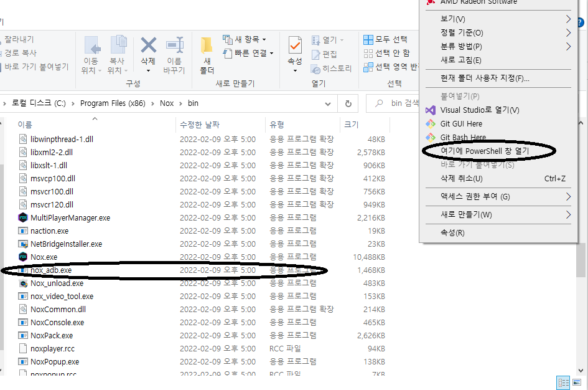
Task: Expand the 새로 만들기(W) submenu
Action: click(x=498, y=215)
